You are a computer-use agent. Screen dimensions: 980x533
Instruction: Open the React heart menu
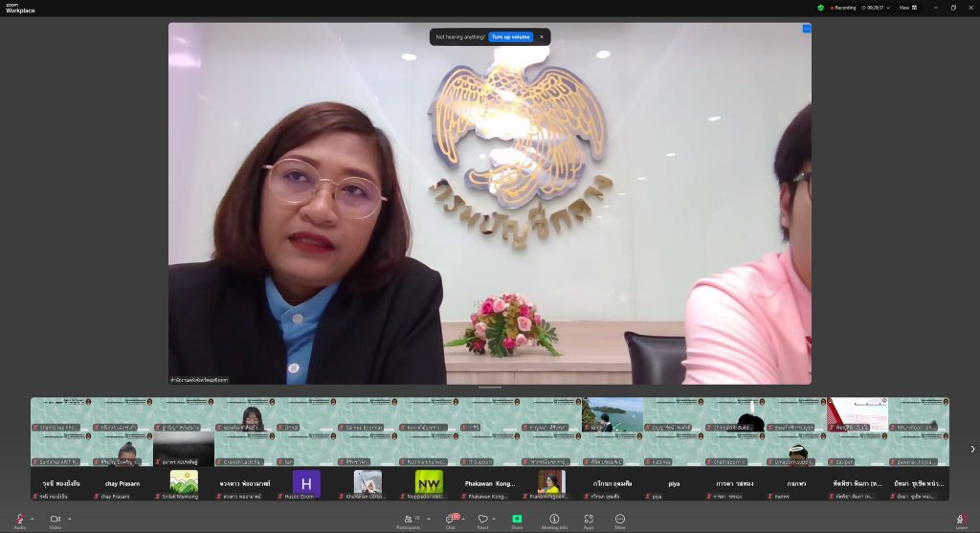coord(482,522)
